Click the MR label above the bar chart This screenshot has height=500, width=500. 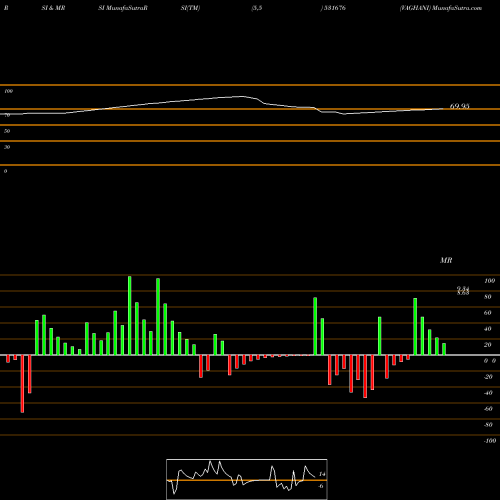pyautogui.click(x=446, y=260)
